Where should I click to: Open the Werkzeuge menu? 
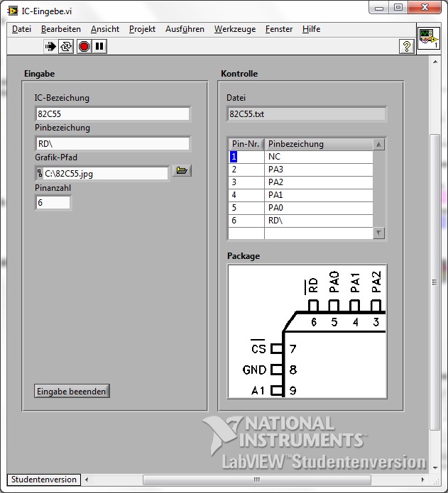235,29
